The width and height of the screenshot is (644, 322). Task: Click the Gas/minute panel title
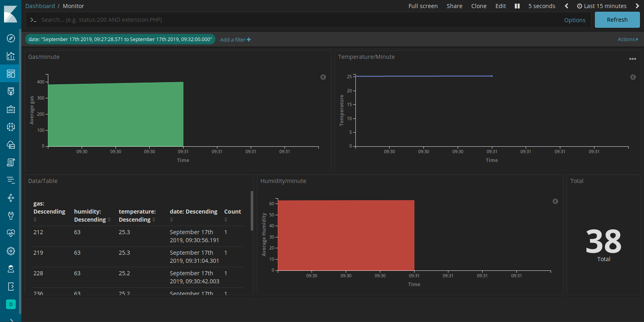click(x=44, y=57)
